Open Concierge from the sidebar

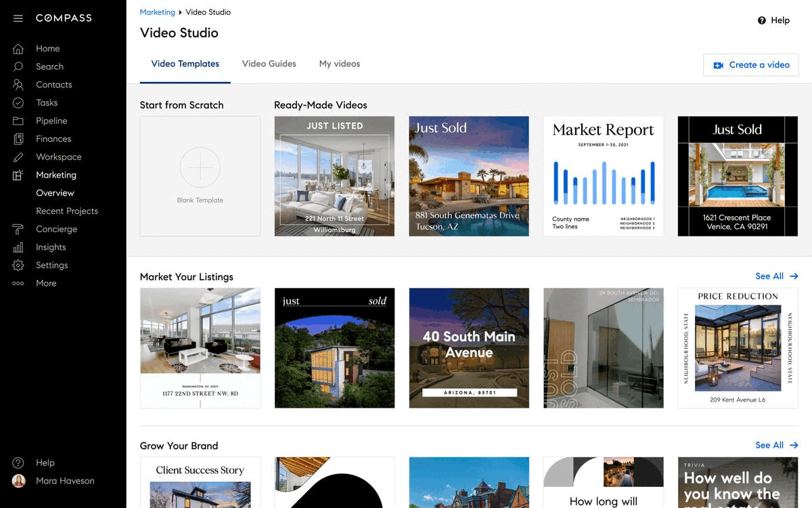point(56,229)
